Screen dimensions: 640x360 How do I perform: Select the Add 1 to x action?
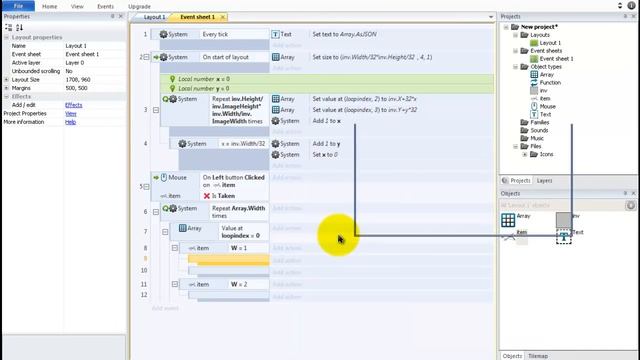[327, 121]
